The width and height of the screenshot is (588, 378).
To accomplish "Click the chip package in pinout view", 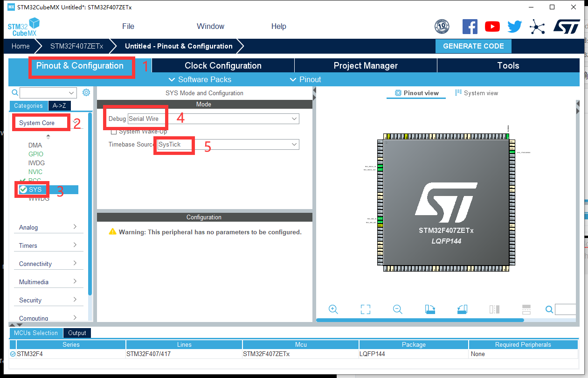I will click(446, 203).
